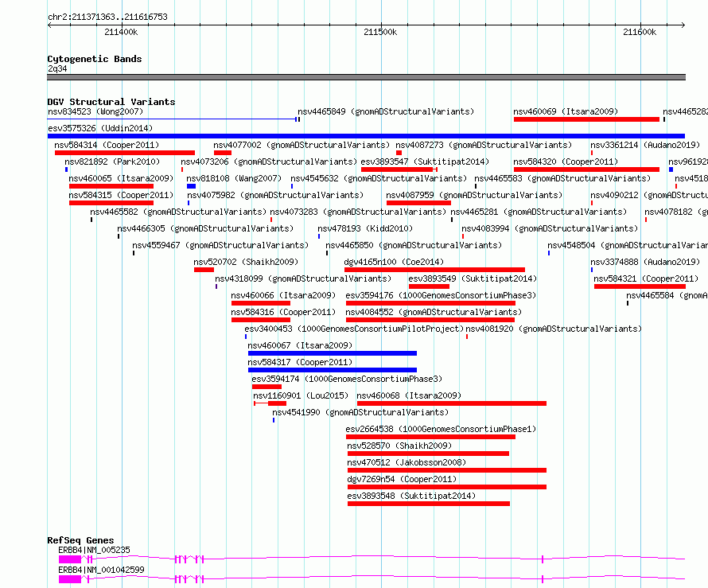This screenshot has height=588, width=708.
Task: Select ERBB4|NM_001042599 gene label
Action: pyautogui.click(x=101, y=570)
